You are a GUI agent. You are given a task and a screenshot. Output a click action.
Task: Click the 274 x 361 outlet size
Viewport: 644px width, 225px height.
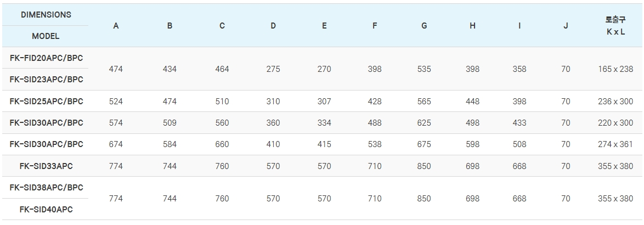[615, 144]
